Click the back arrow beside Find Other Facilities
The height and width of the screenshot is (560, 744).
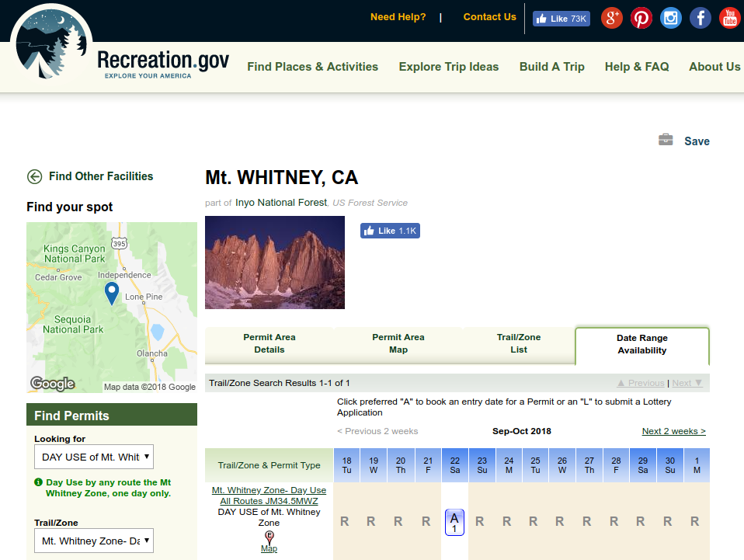tap(34, 176)
